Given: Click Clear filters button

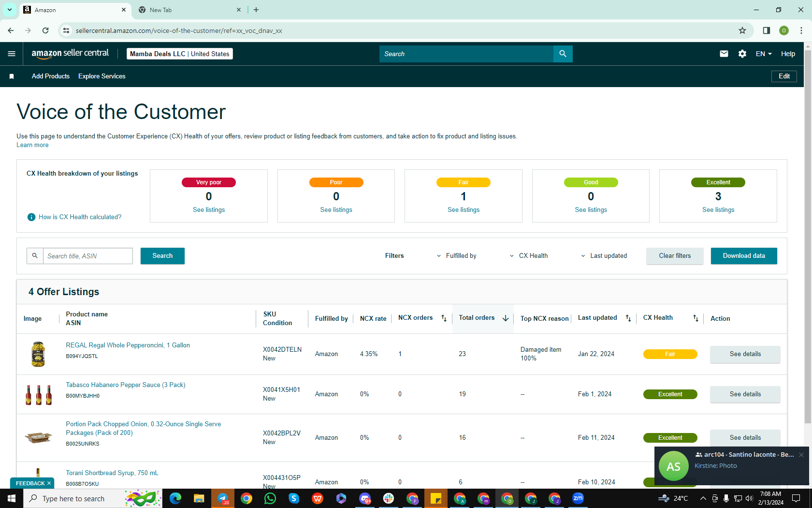Looking at the screenshot, I should click(675, 256).
